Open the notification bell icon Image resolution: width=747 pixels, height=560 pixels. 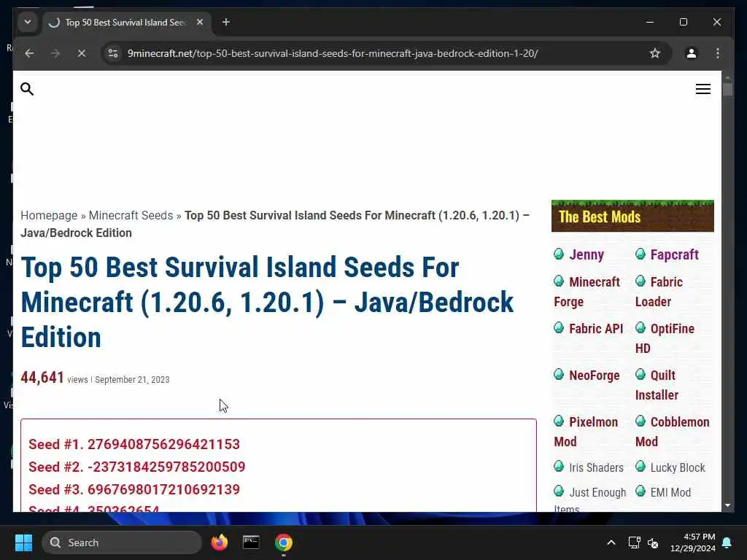pyautogui.click(x=727, y=542)
